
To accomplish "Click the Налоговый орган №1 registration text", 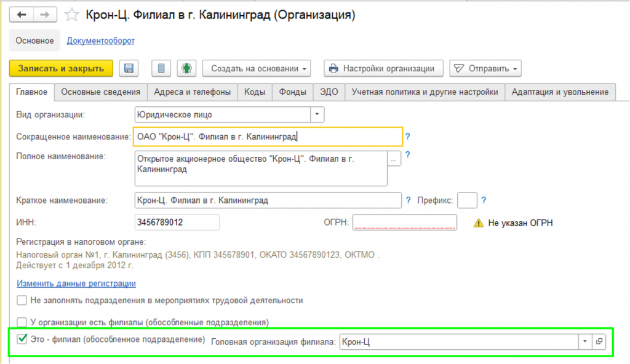I will 197,255.
